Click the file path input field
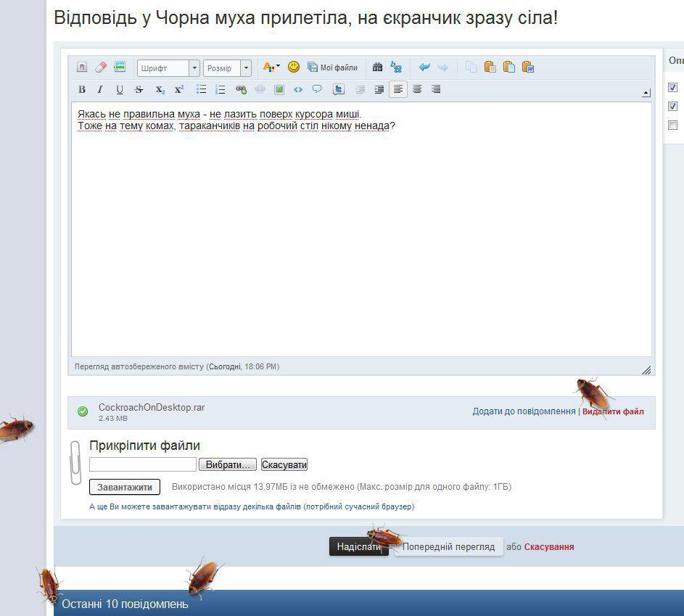The width and height of the screenshot is (684, 616). click(x=143, y=464)
